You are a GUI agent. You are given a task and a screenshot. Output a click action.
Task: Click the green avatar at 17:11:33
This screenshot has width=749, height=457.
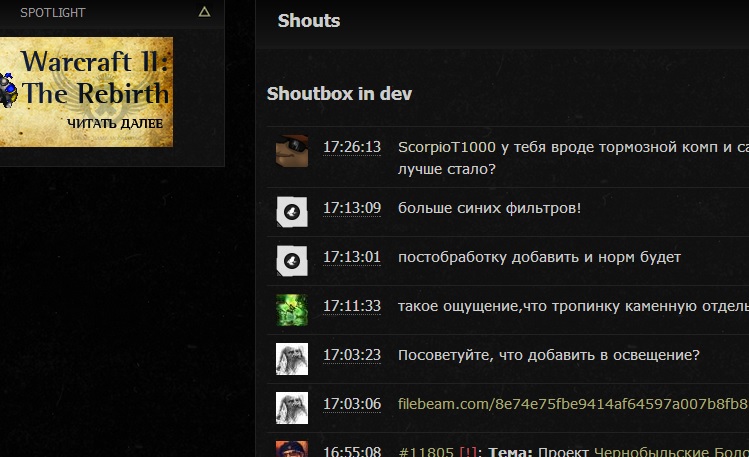tap(292, 310)
